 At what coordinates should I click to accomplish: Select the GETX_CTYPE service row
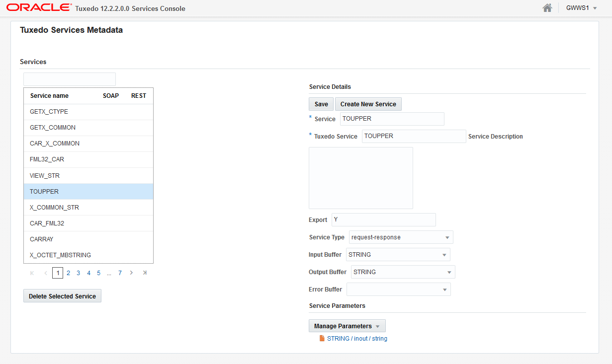[x=88, y=112]
